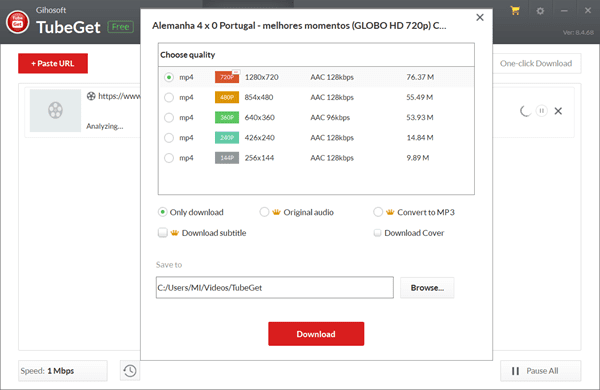Close the quality selection dialog
This screenshot has width=600, height=390.
coord(480,17)
